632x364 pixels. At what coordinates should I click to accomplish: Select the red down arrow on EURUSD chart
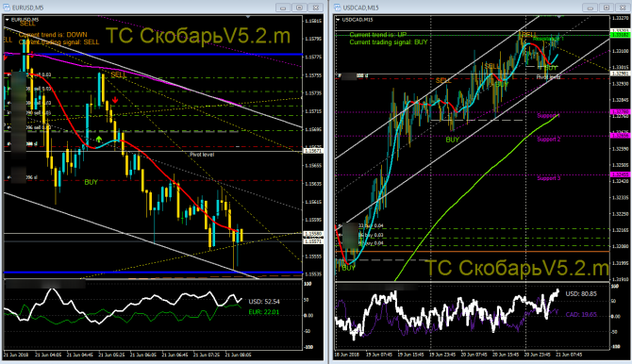115,100
